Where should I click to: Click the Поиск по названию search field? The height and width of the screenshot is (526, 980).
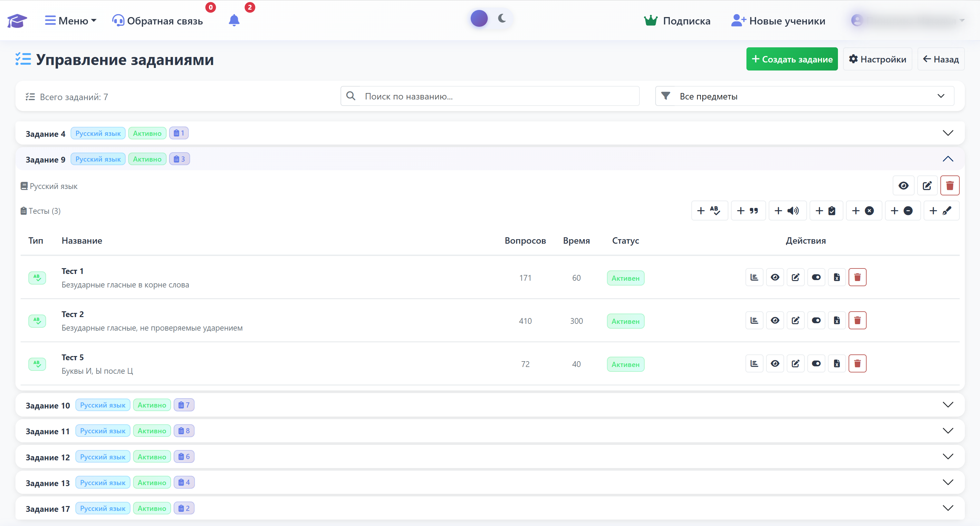tap(490, 96)
